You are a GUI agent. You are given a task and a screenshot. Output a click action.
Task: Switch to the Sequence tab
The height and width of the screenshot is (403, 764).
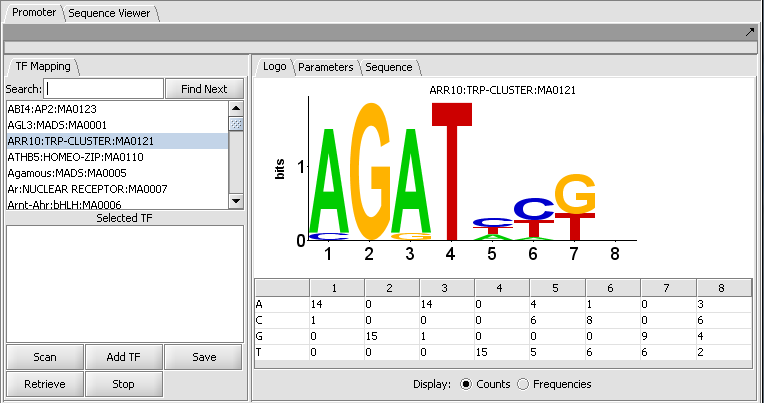(x=388, y=67)
